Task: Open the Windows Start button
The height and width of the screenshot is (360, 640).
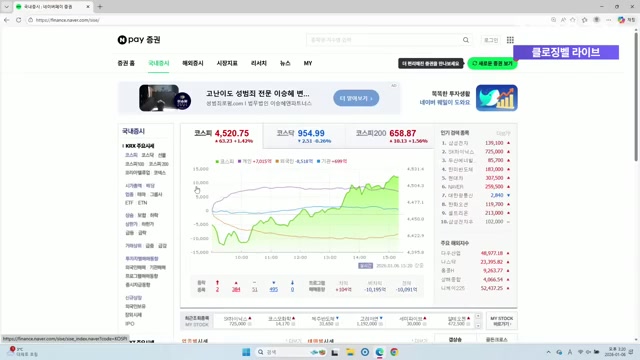Action: 246,352
